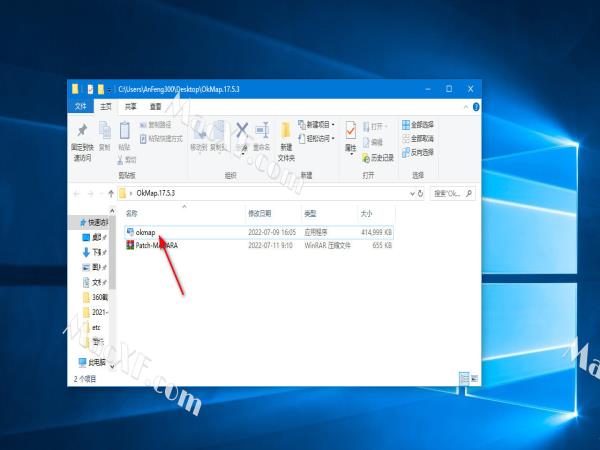Click the Up directory arrow
This screenshot has height=450, width=600.
[108, 193]
